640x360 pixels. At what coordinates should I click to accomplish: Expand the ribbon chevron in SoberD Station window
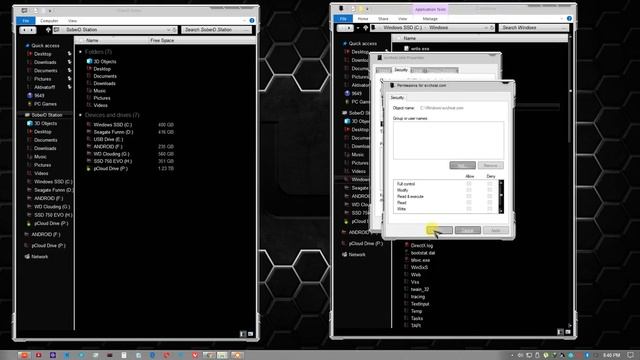click(244, 20)
